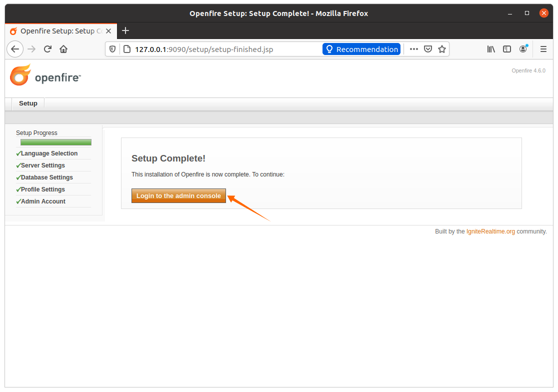558x392 pixels.
Task: Click the Setup Progress heading
Action: pos(36,132)
